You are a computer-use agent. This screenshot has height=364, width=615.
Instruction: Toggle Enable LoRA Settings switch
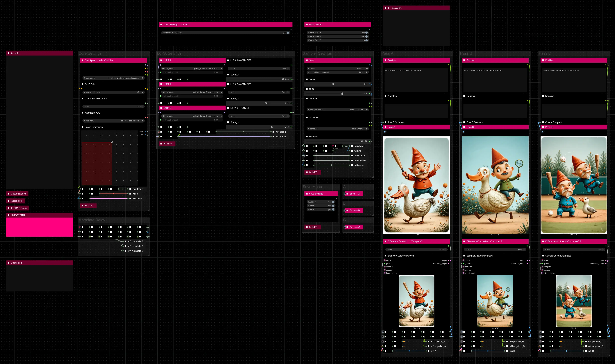pos(288,33)
